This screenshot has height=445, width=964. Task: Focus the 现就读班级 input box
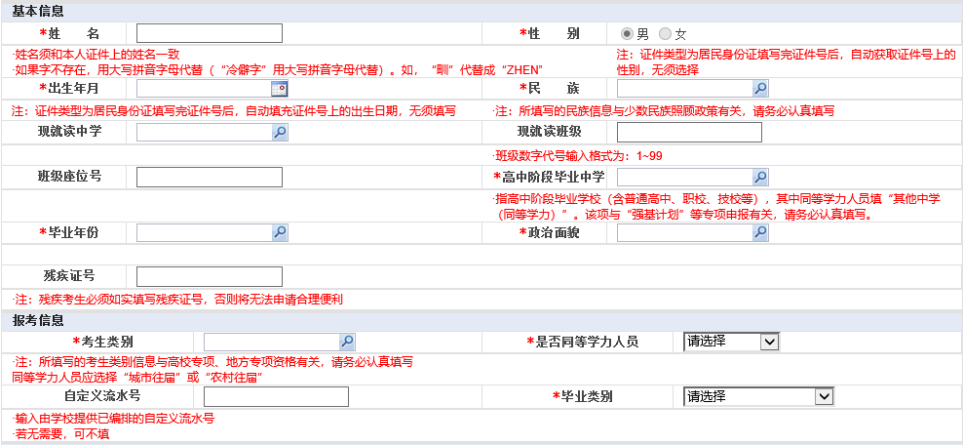[689, 133]
